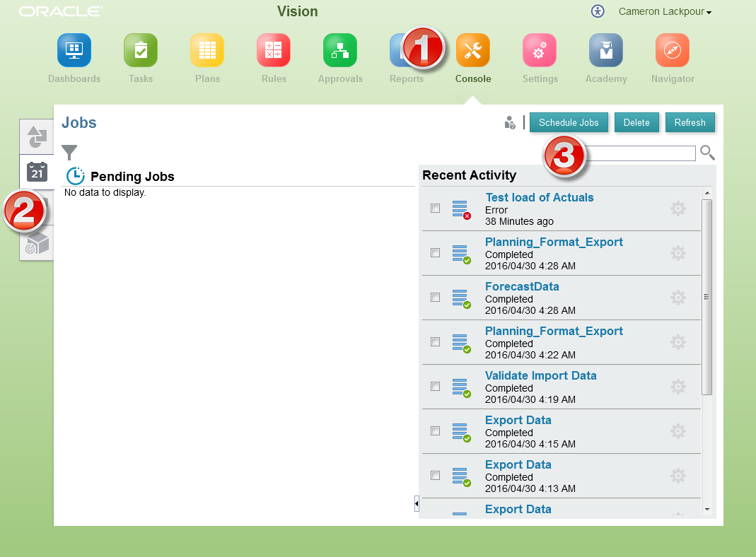Click the Recent Activity heading
Screen dimensions: 756x557
tap(469, 175)
